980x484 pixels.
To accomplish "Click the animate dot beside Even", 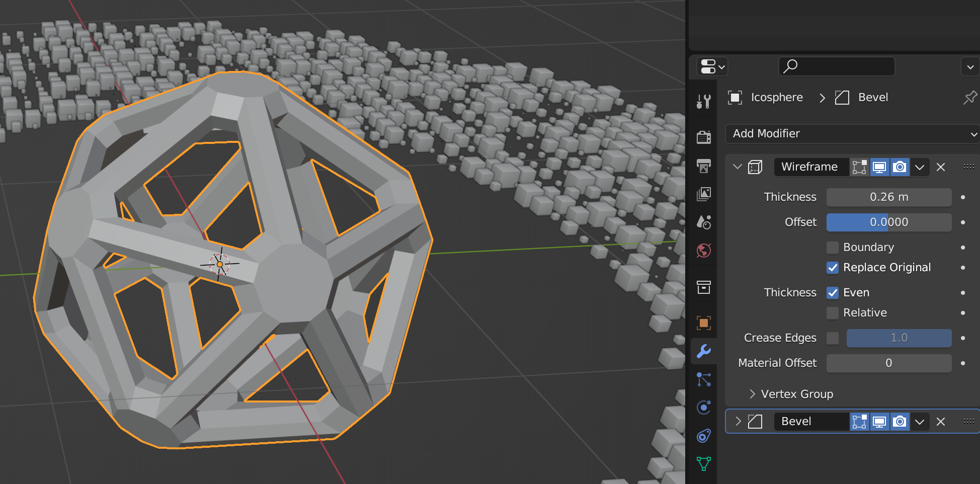I will pyautogui.click(x=963, y=293).
